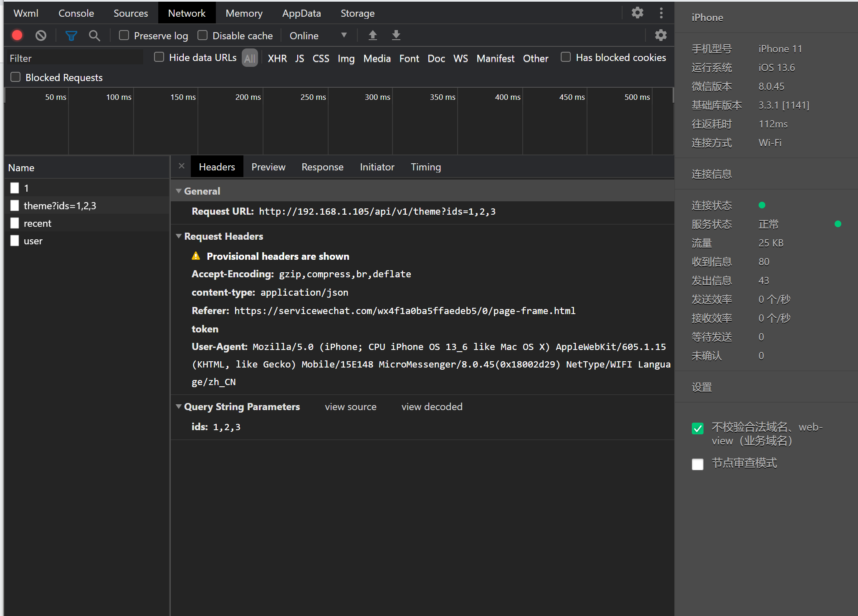The height and width of the screenshot is (616, 858).
Task: Click the Network panel settings gear icon
Action: click(661, 35)
